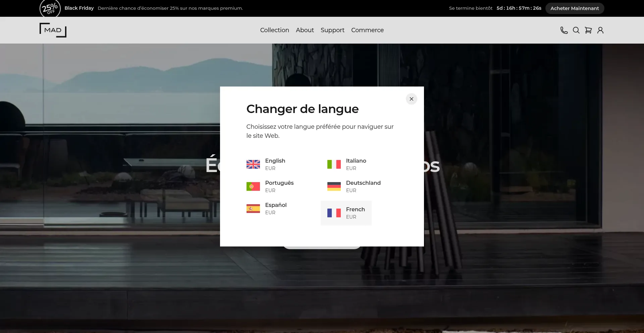This screenshot has width=644, height=333.
Task: Click the United Kingdom flag icon
Action: [x=253, y=164]
